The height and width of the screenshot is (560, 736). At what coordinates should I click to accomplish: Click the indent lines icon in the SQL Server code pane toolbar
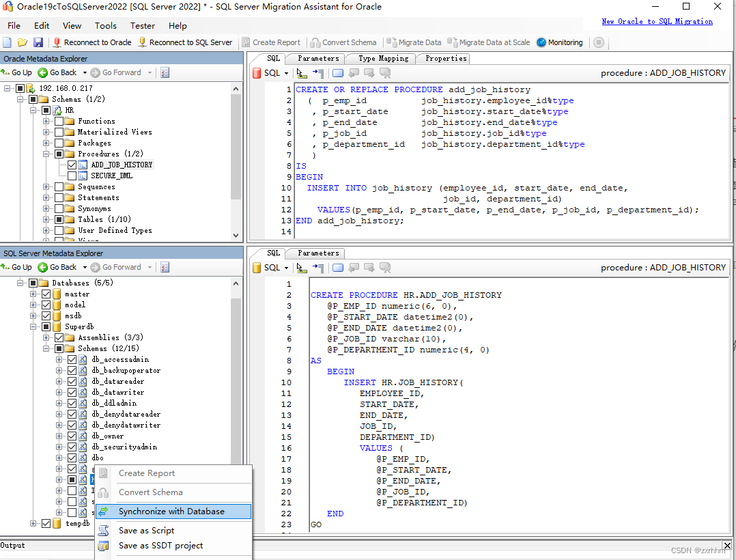(x=318, y=268)
